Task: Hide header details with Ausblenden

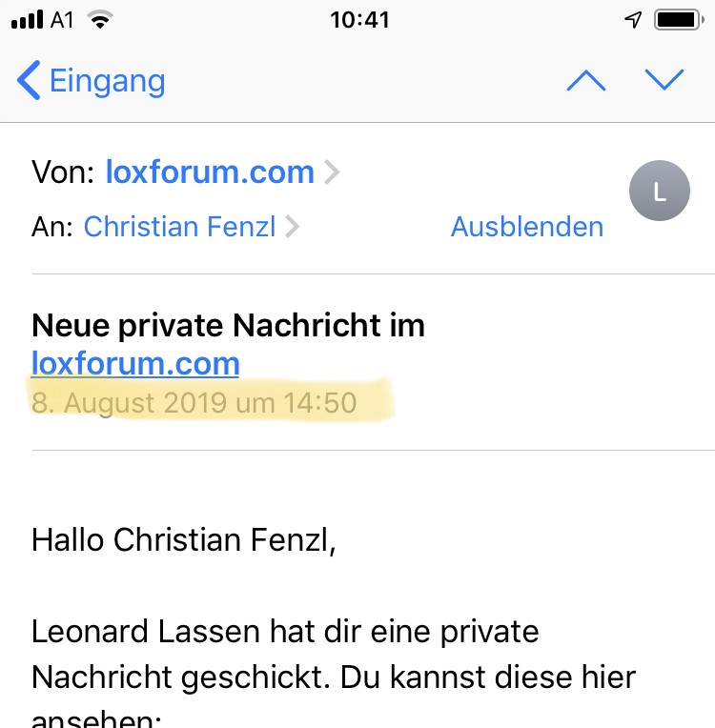Action: 526,227
